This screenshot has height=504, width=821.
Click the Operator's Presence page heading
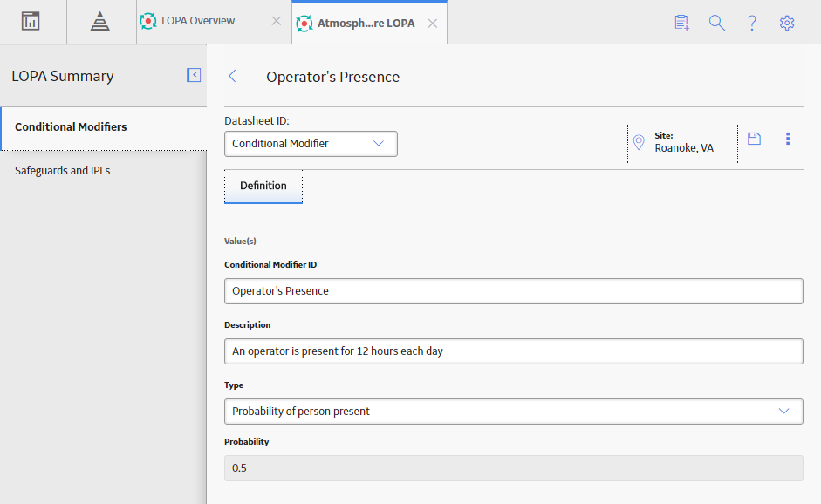click(x=332, y=77)
